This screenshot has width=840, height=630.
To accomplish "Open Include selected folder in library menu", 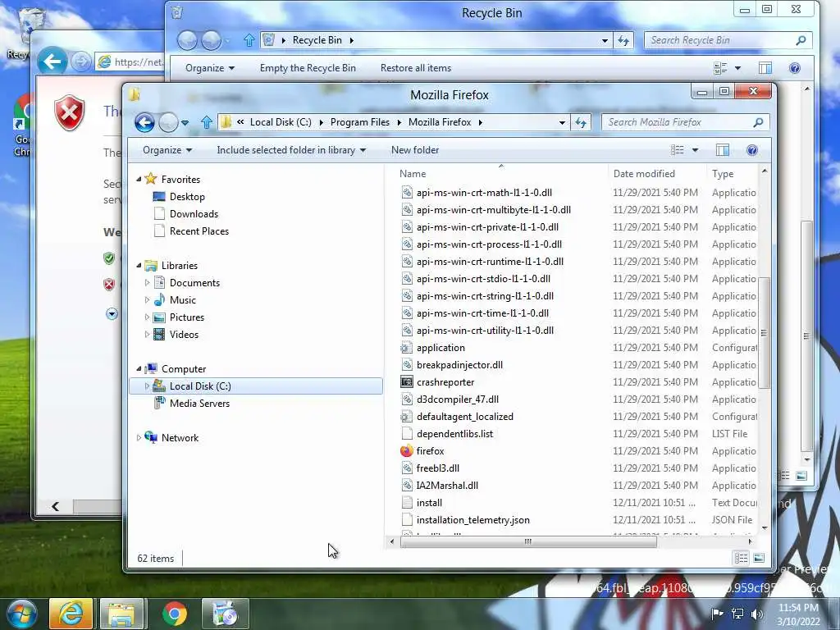I will [x=291, y=150].
